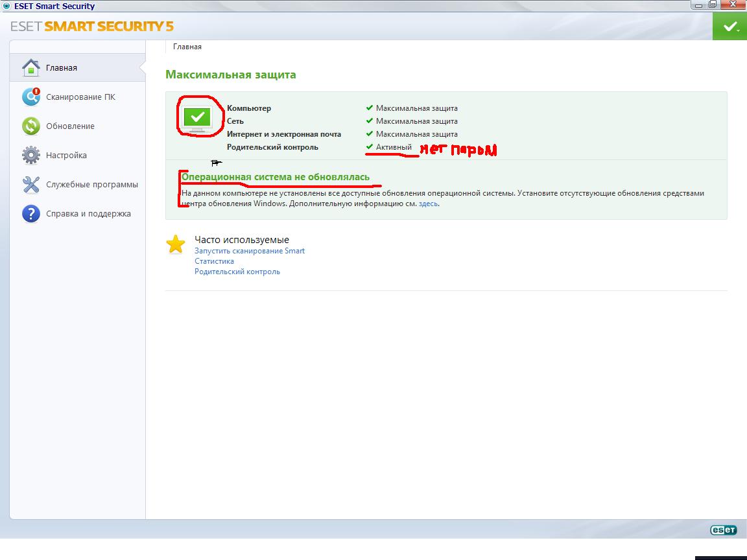Image resolution: width=747 pixels, height=560 pixels.
Task: Click the Главная breadcrumb at top
Action: click(187, 47)
